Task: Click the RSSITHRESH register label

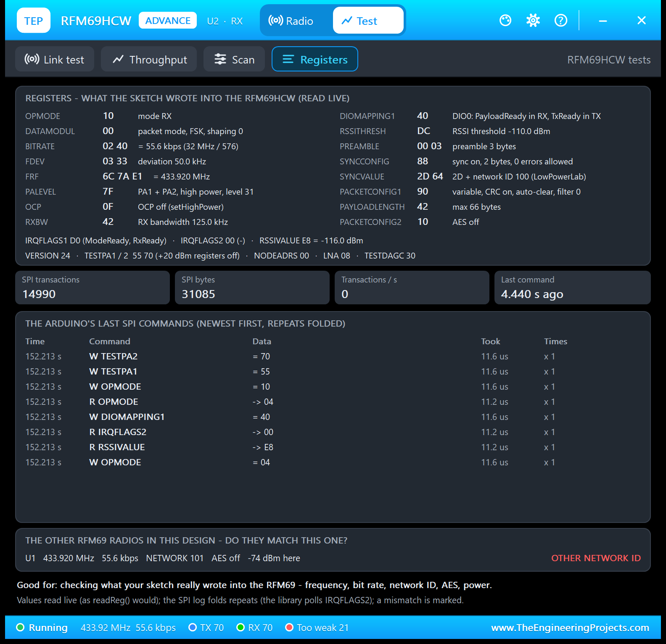Action: coord(363,131)
